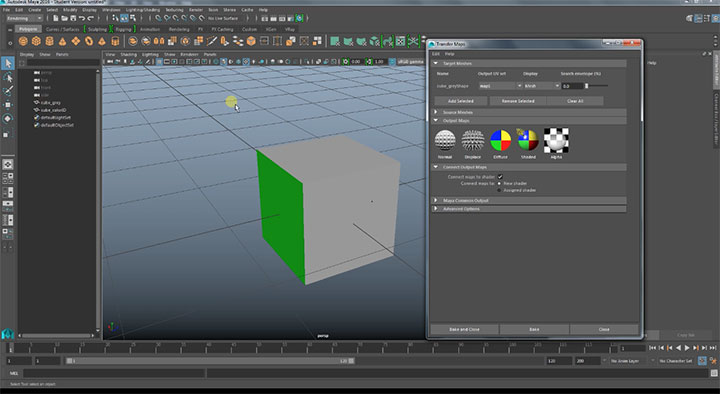Viewport: 720px width, 394px height.
Task: Click the time range slider bar
Action: (x=210, y=361)
